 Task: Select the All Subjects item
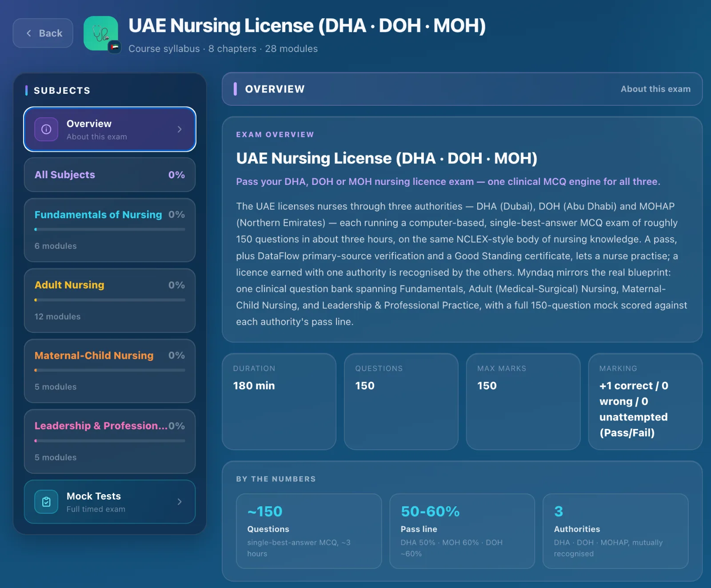tap(110, 175)
